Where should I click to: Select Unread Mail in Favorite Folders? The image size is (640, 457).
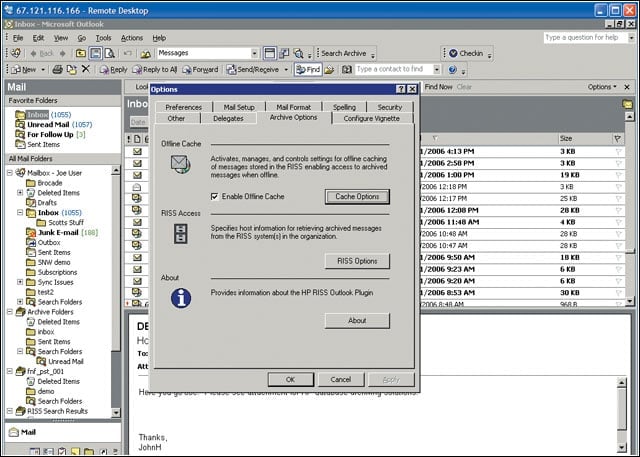(x=48, y=124)
